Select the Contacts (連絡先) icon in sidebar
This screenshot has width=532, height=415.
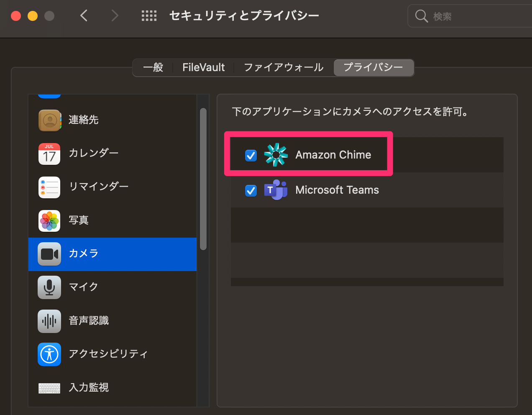pyautogui.click(x=50, y=120)
